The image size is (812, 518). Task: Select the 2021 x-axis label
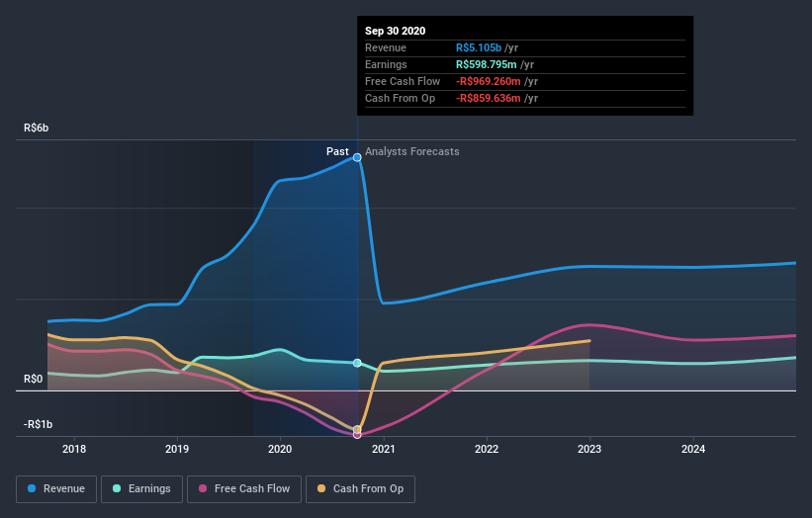[x=383, y=449]
